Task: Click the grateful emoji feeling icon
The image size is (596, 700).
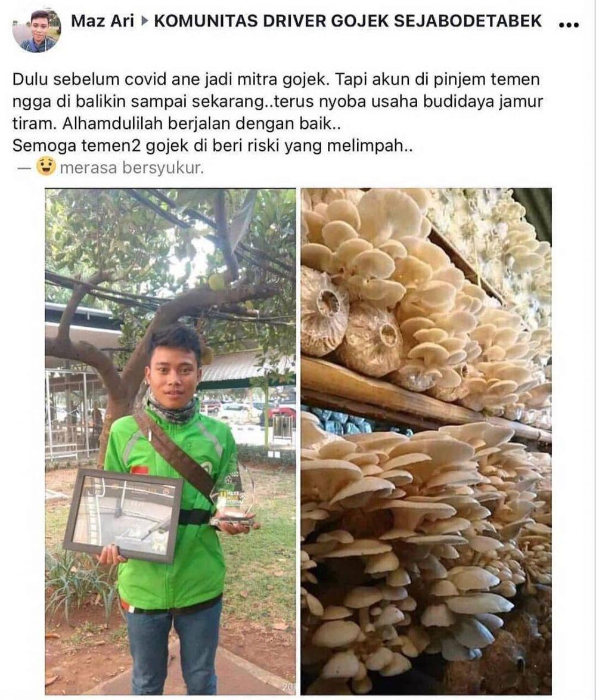Action: coord(46,166)
